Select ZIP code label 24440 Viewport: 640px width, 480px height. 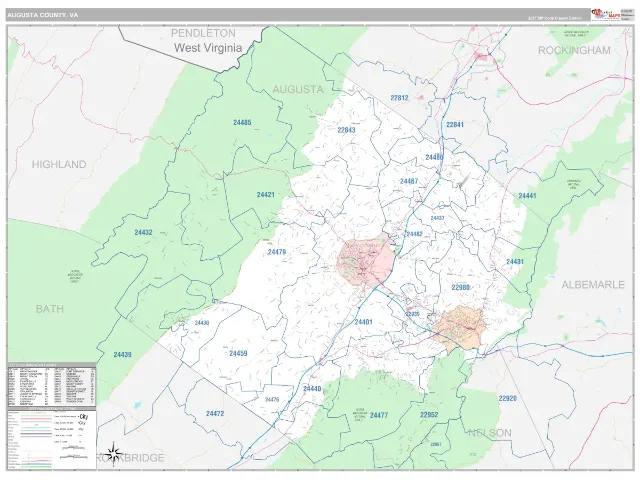312,389
